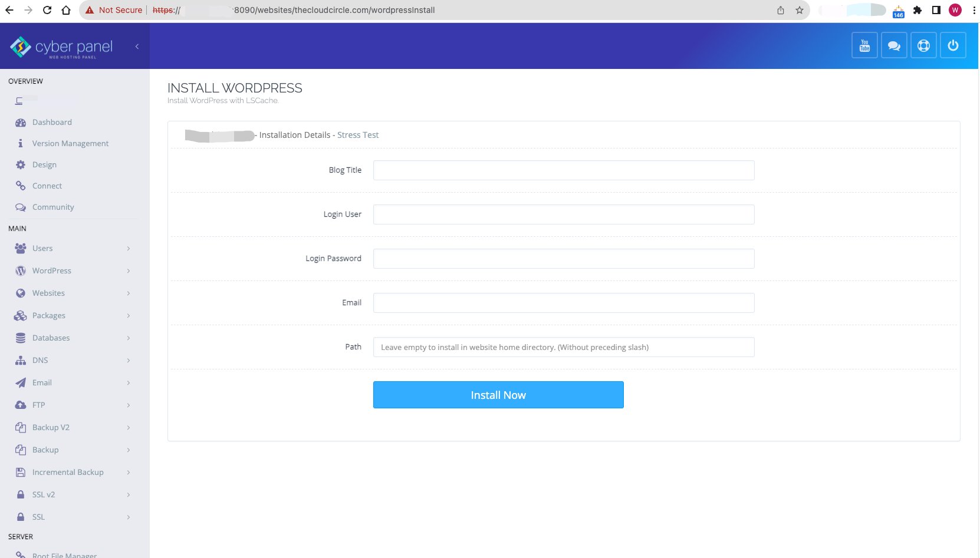Image resolution: width=980 pixels, height=558 pixels.
Task: Open Dashboard menu item
Action: 52,123
